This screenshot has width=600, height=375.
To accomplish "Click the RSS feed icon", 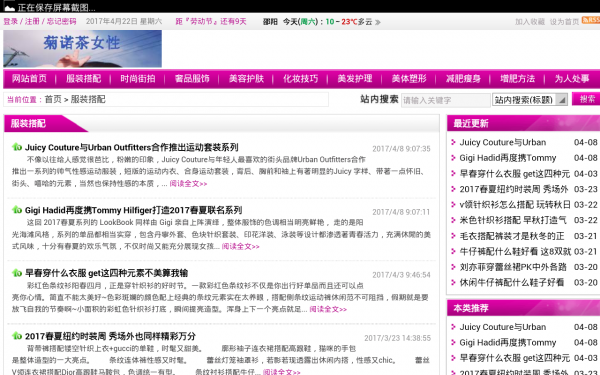I will tap(591, 21).
